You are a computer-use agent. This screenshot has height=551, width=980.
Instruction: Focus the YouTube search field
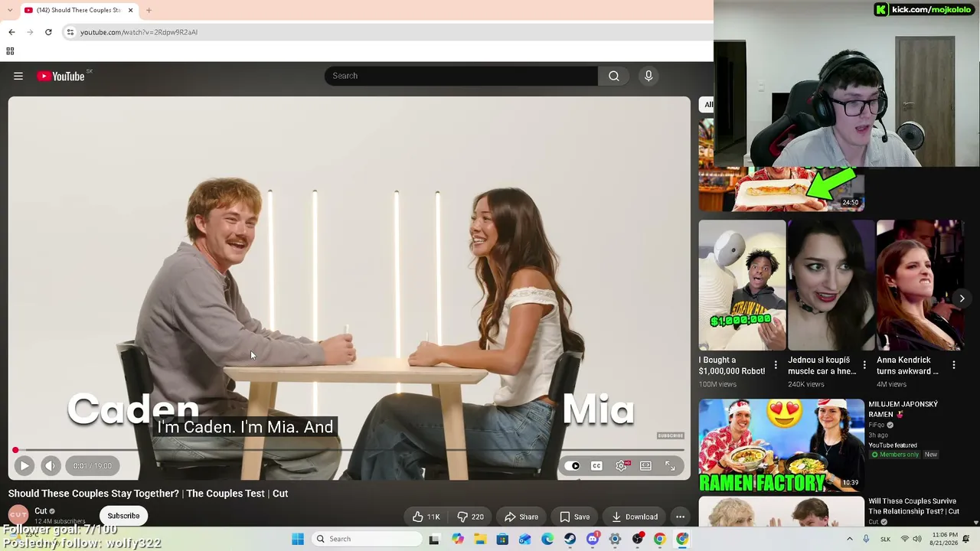click(x=461, y=76)
